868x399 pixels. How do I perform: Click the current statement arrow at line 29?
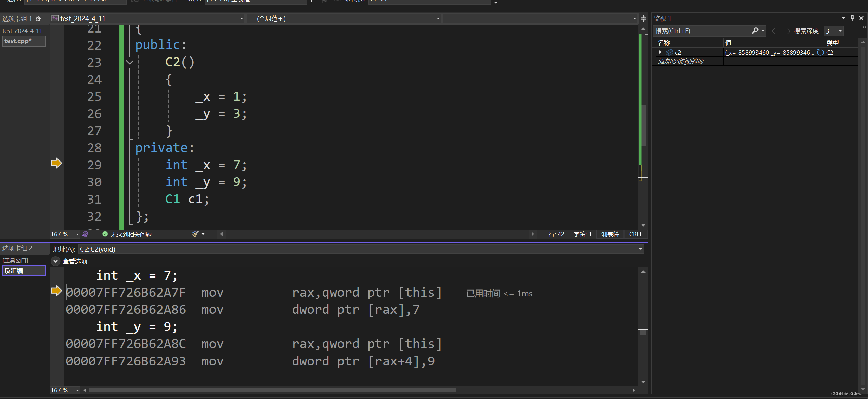(56, 163)
